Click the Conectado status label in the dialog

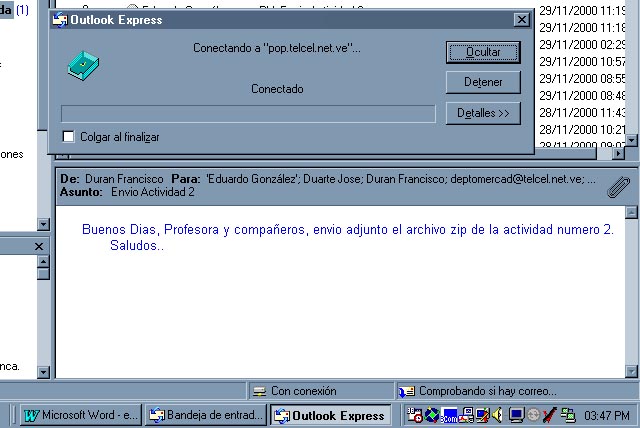tap(277, 89)
